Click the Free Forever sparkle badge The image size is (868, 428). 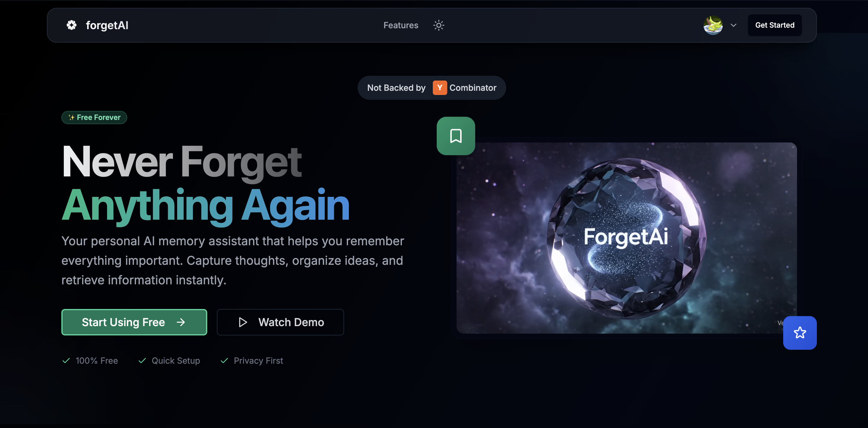coord(94,118)
